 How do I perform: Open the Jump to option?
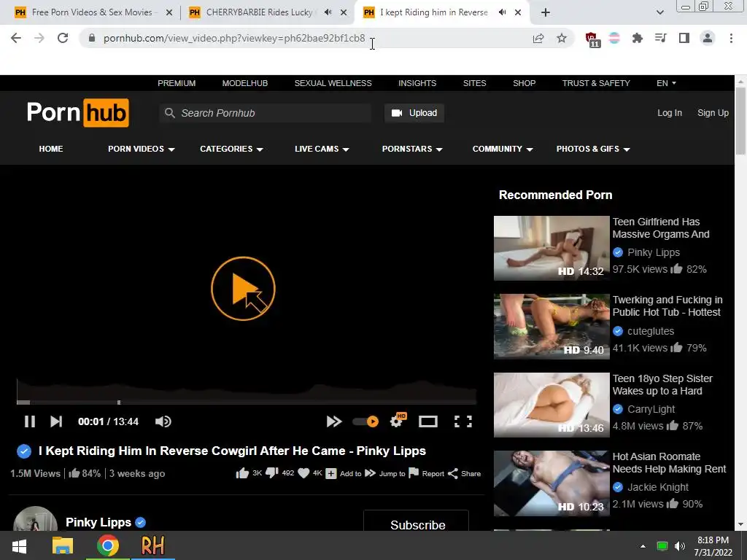pos(385,473)
